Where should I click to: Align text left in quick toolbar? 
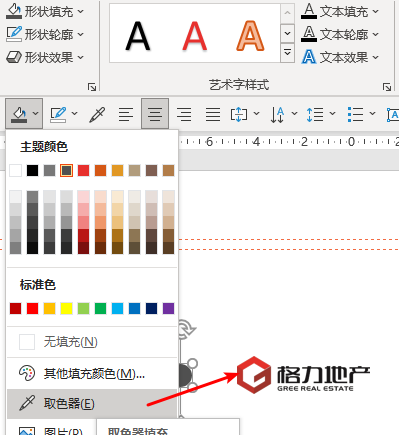click(x=126, y=114)
